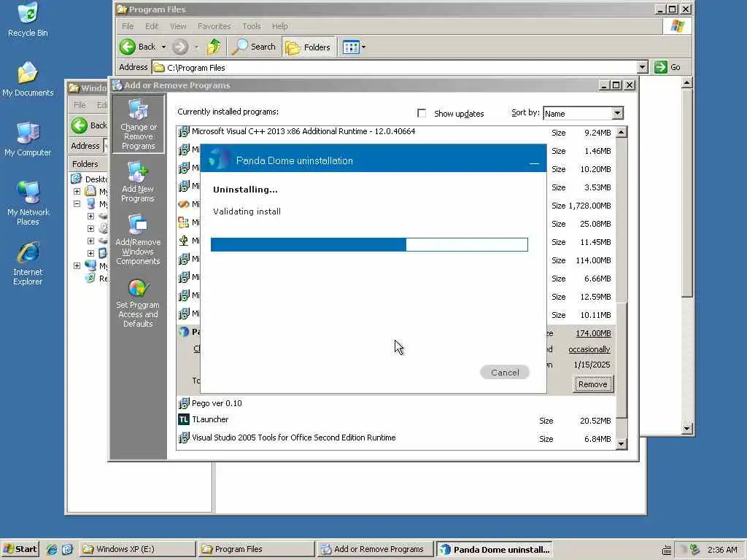Launch Internet Explorer from Quick Launch
This screenshot has width=747, height=560.
(52, 549)
